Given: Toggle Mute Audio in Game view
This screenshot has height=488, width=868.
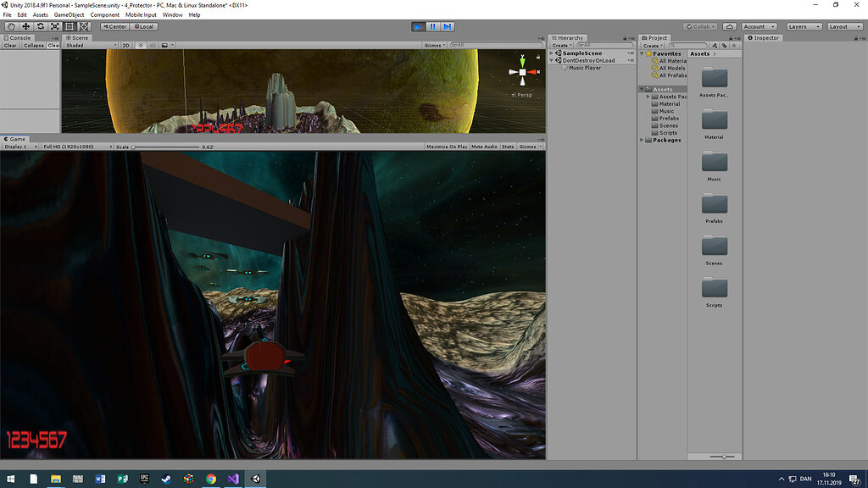Looking at the screenshot, I should pyautogui.click(x=484, y=147).
